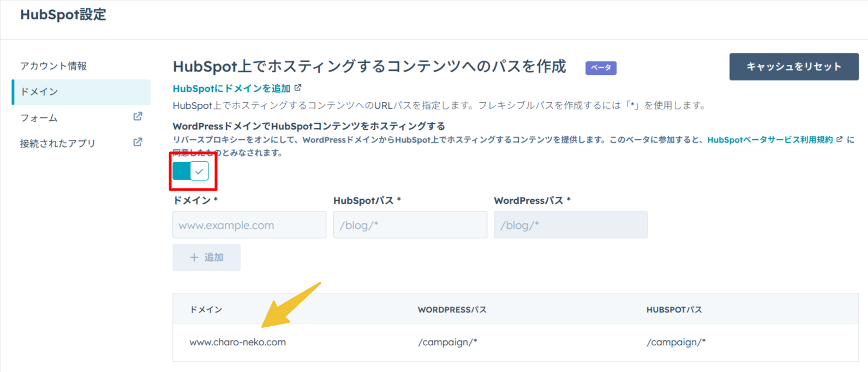Click external link icon after HubSpotにドメインを追加
Image resolution: width=868 pixels, height=372 pixels.
pyautogui.click(x=298, y=87)
